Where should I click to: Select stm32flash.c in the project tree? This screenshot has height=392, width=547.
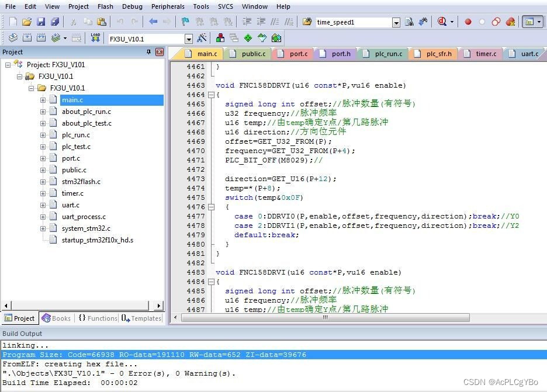click(x=81, y=182)
